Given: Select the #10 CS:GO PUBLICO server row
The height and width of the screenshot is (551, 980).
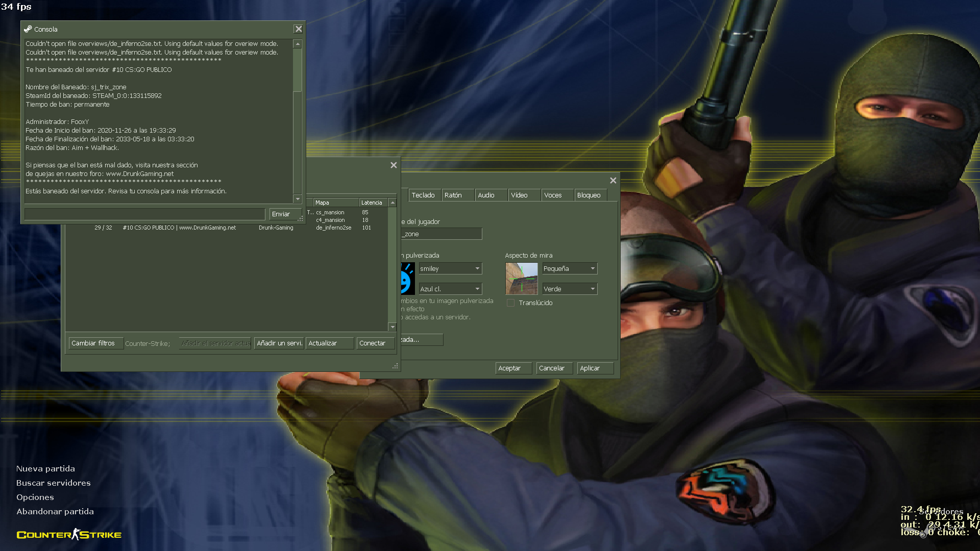Looking at the screenshot, I should click(x=227, y=228).
